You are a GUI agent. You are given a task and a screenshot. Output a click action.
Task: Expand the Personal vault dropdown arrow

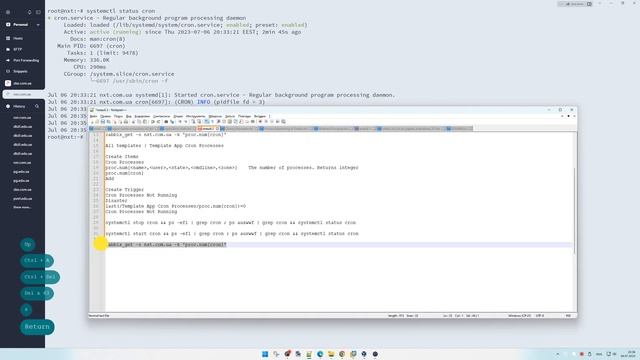[38, 25]
